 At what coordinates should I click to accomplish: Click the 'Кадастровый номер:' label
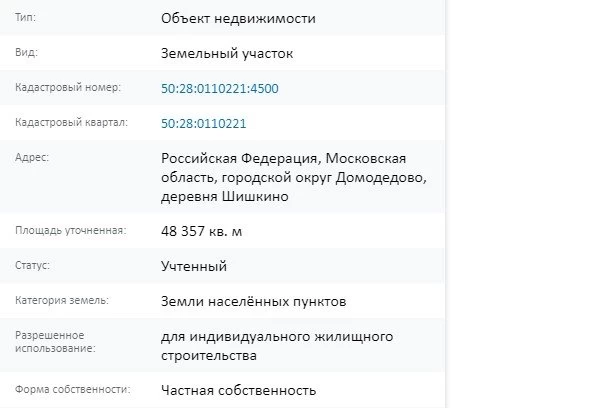pos(68,88)
